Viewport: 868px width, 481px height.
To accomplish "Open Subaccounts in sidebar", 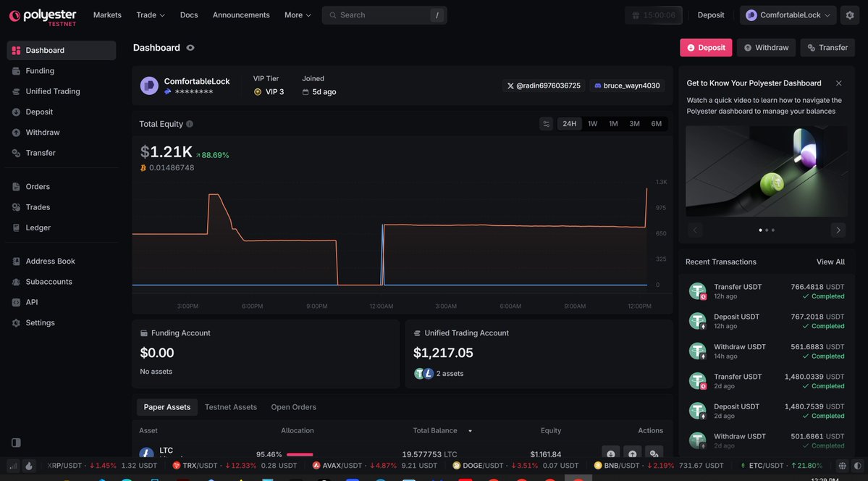I will [x=62, y=282].
